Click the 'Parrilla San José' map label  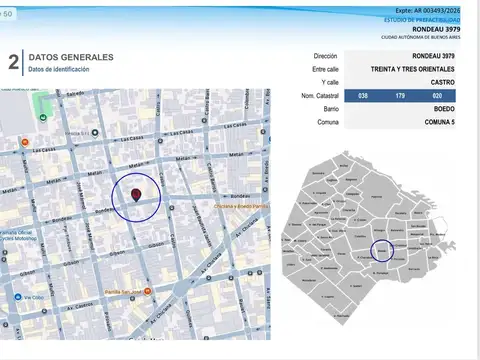coord(123,292)
